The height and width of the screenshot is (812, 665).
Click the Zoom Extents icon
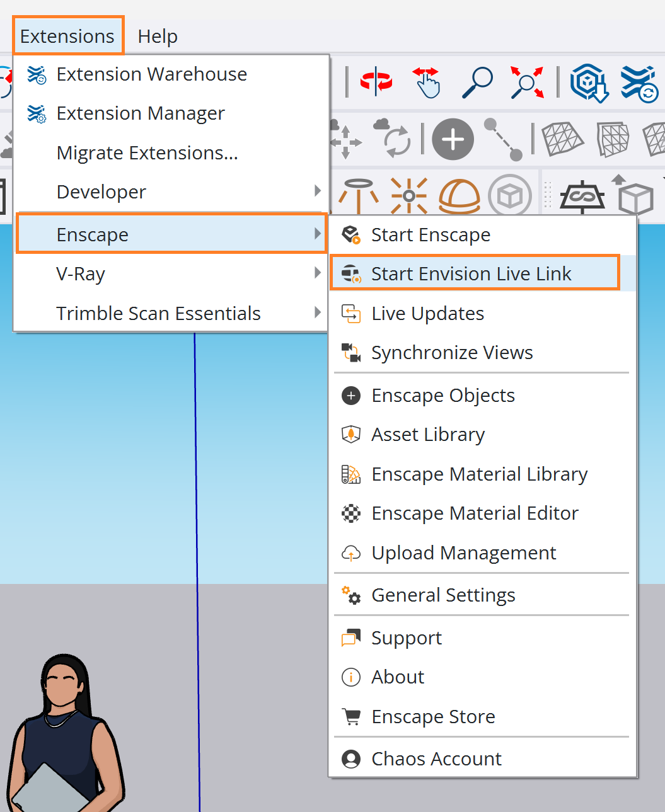(527, 82)
